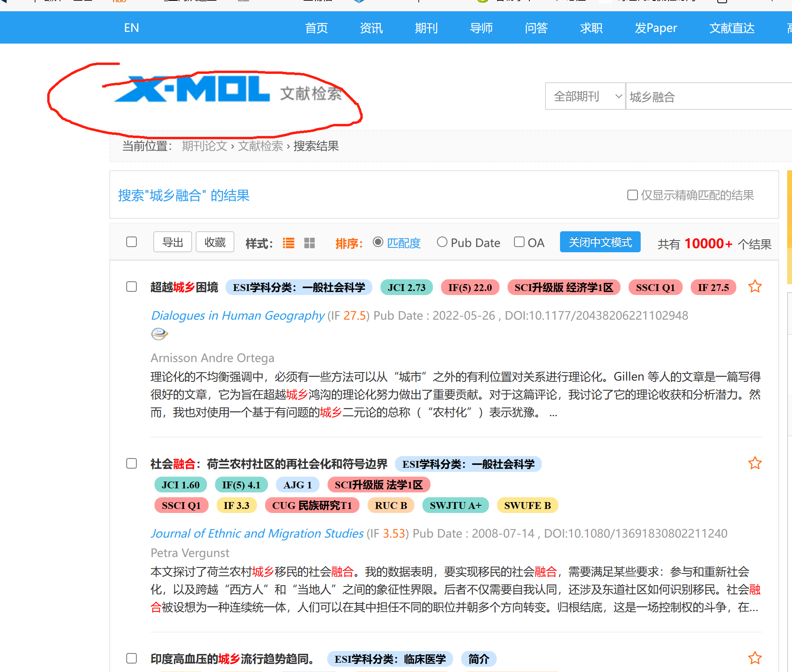Click the 关闭中文模式 button
Viewport: 792px width, 672px height.
(600, 242)
